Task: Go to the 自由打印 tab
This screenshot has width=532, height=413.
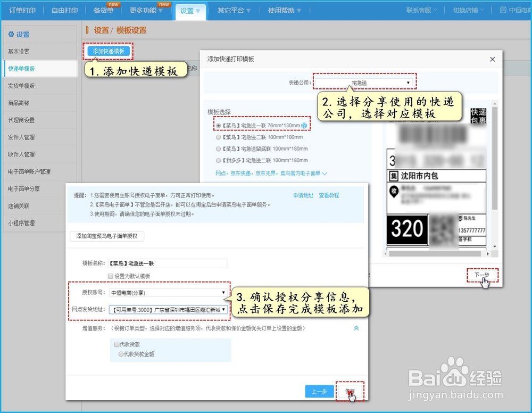Action: click(64, 11)
